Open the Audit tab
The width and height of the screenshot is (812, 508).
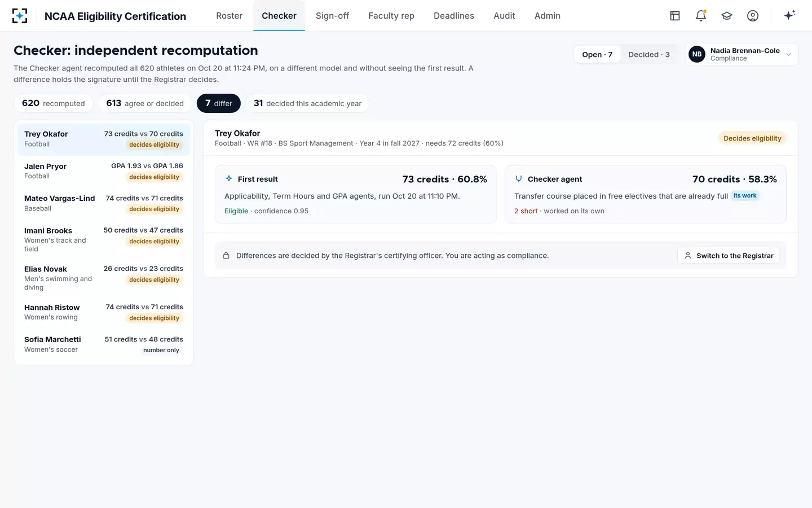click(504, 16)
